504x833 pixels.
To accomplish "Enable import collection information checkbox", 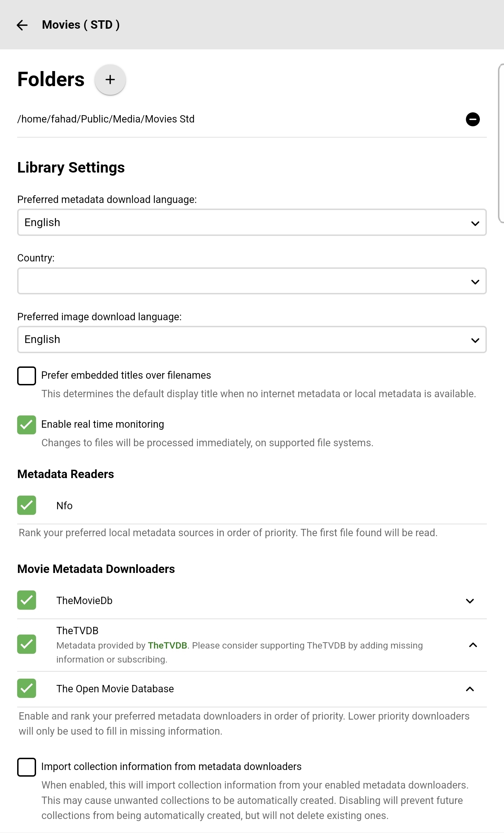I will point(27,767).
